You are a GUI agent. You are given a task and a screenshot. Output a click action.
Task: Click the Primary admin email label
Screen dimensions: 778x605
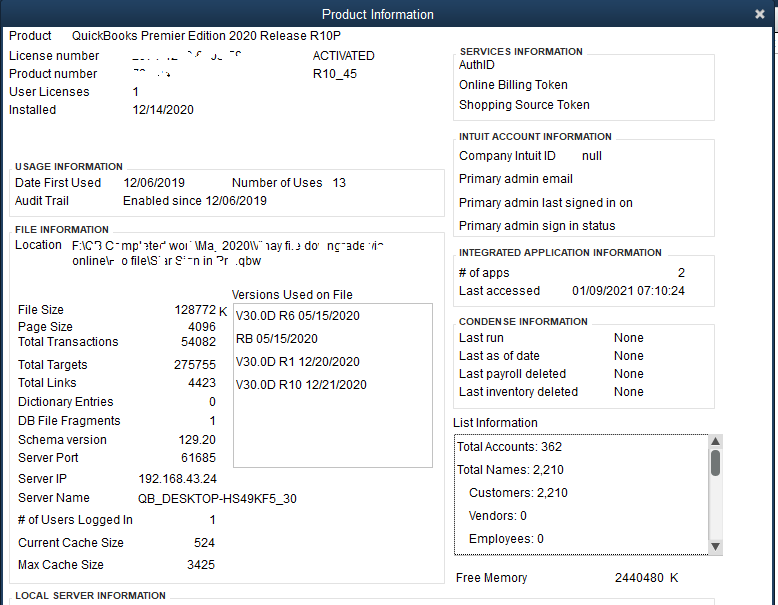point(516,179)
